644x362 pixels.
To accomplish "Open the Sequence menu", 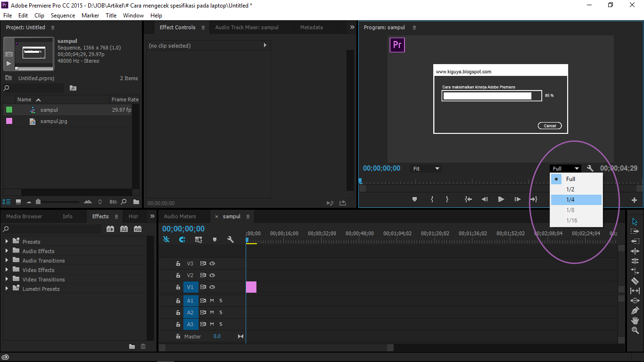I will [x=63, y=16].
